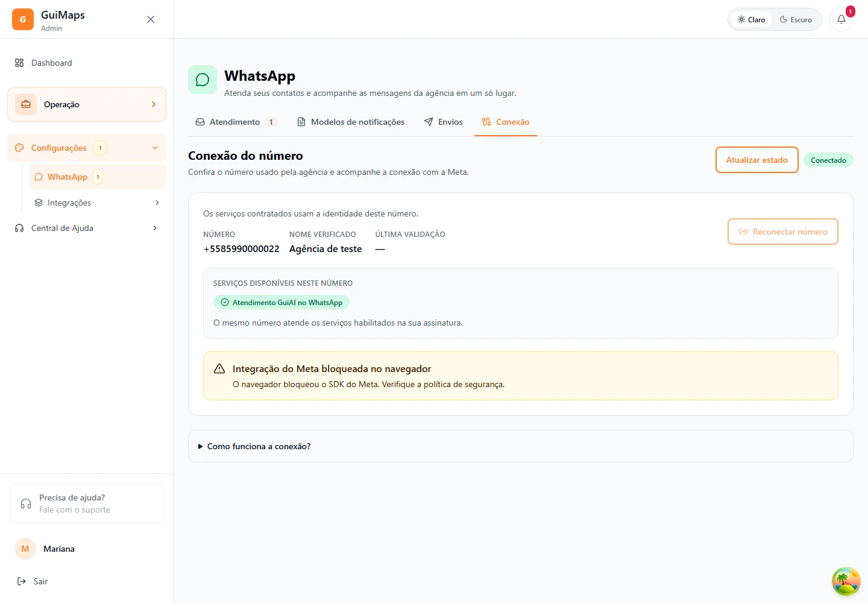868x603 pixels.
Task: Click the Conexão tab icon
Action: point(486,122)
